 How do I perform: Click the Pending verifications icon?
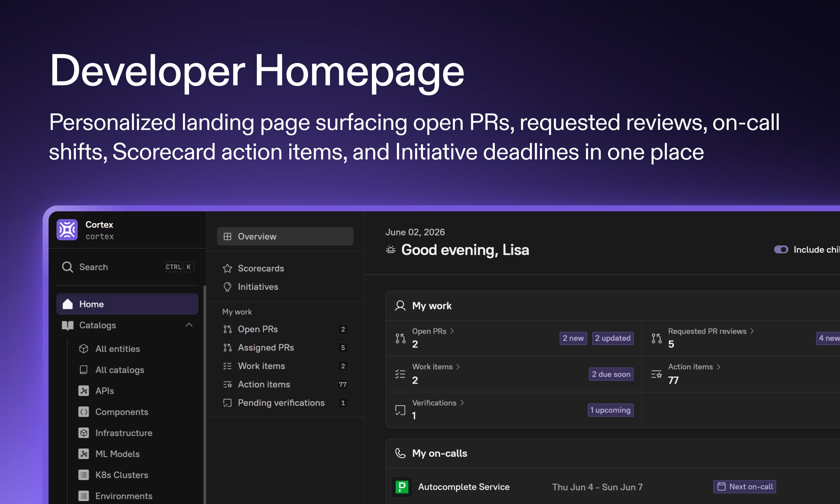pyautogui.click(x=227, y=403)
